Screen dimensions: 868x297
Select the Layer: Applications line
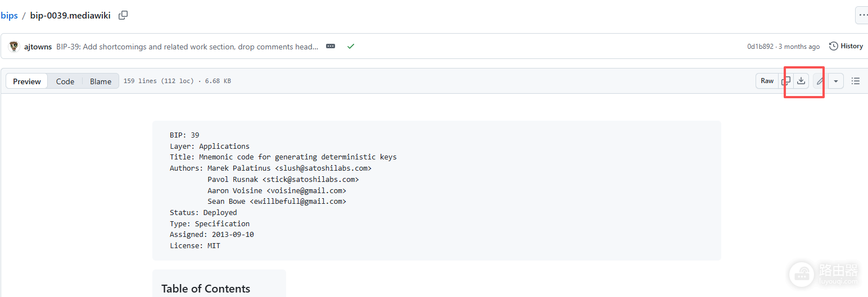210,146
